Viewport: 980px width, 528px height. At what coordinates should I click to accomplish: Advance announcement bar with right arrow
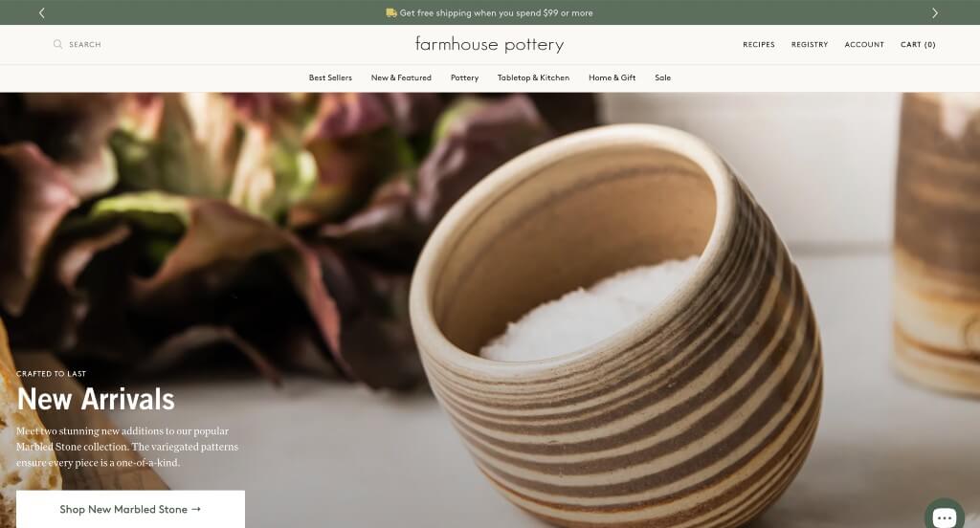click(935, 12)
